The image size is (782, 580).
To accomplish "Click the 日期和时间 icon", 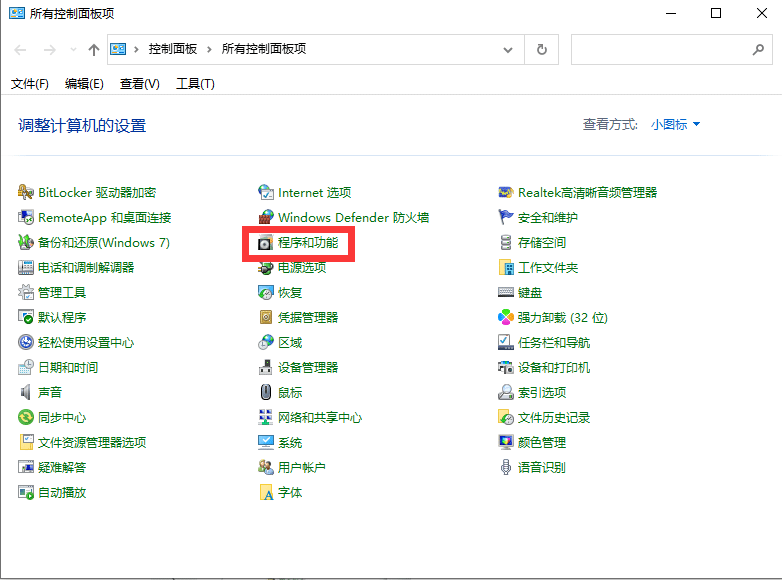I will point(25,368).
